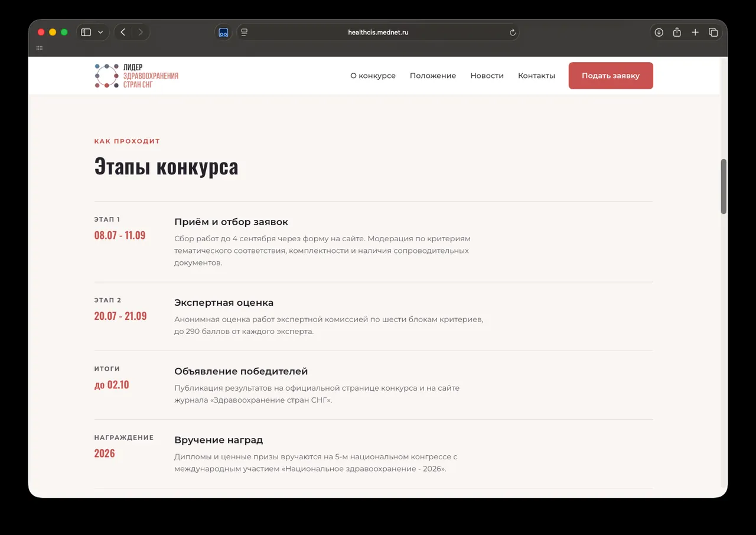756x535 pixels.
Task: Toggle the Safari sidebar icon
Action: [86, 33]
